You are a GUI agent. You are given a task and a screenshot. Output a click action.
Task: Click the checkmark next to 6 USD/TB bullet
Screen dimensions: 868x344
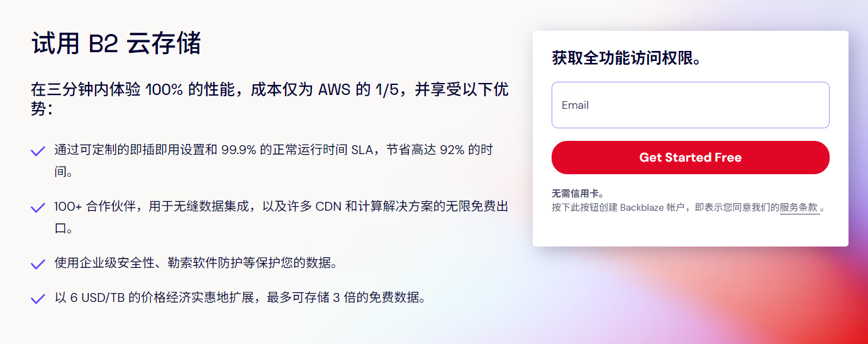[x=38, y=299]
